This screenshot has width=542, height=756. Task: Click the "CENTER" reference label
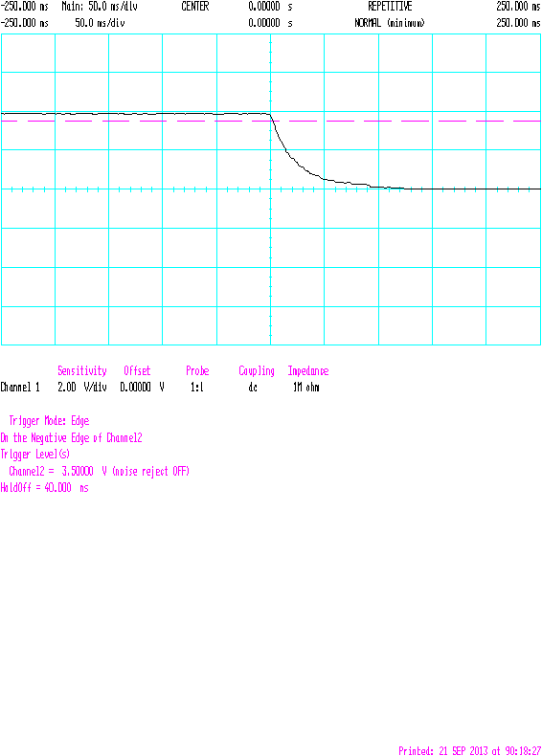pyautogui.click(x=195, y=7)
